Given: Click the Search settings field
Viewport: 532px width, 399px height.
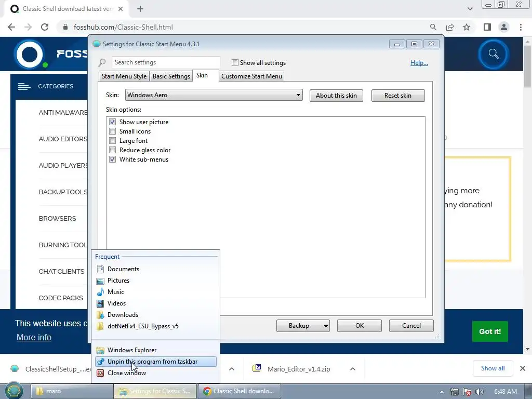Looking at the screenshot, I should (x=166, y=62).
